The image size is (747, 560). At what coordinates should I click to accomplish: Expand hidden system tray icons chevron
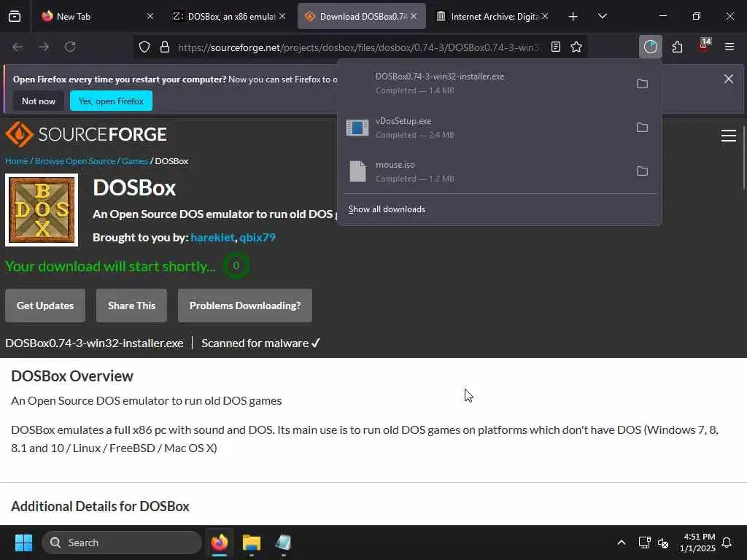coord(622,542)
